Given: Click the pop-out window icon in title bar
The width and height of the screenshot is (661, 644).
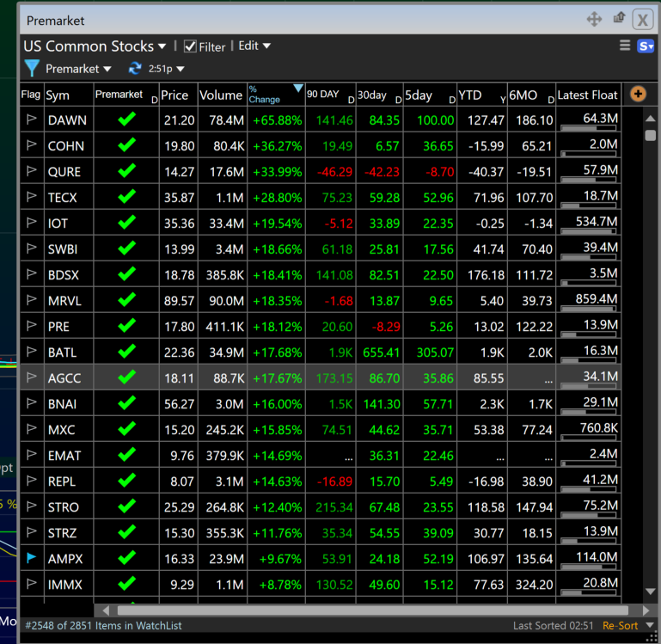Looking at the screenshot, I should pyautogui.click(x=619, y=18).
